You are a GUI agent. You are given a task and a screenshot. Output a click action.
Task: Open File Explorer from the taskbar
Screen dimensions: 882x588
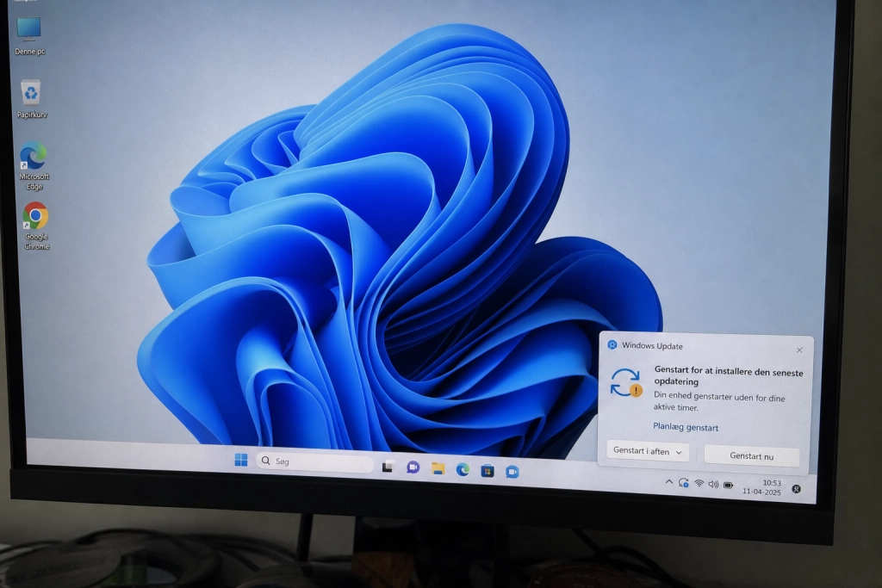coord(438,468)
